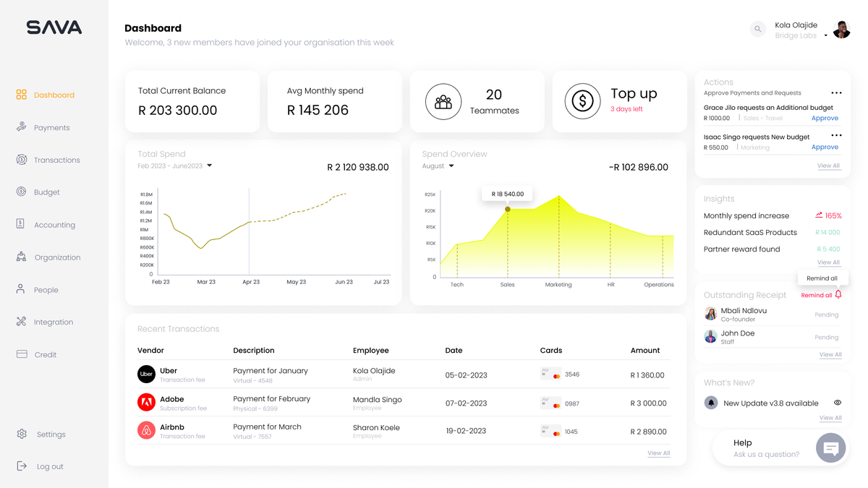Click Kola Olajide's profile picture

tap(841, 29)
